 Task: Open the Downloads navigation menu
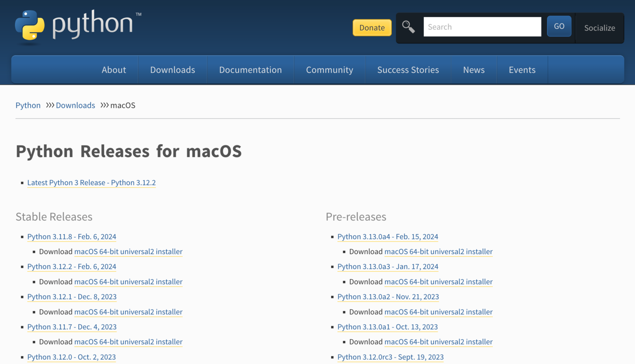tap(172, 69)
